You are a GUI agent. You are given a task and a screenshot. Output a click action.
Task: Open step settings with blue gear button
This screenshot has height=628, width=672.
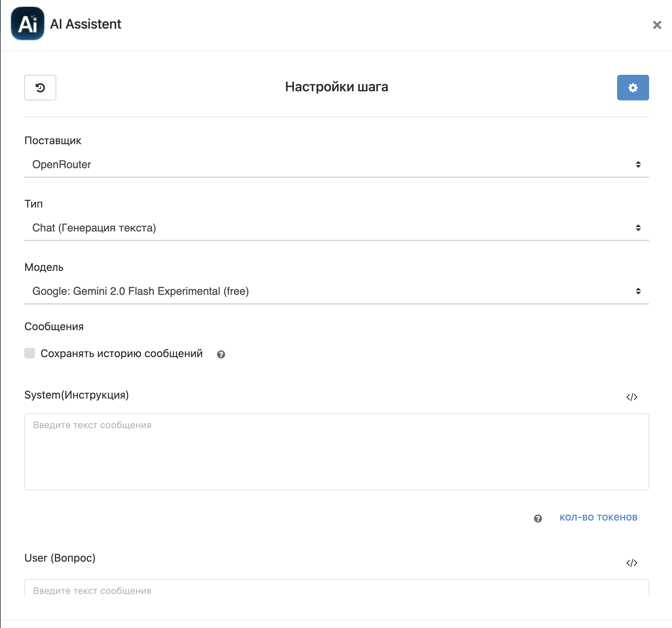point(633,88)
